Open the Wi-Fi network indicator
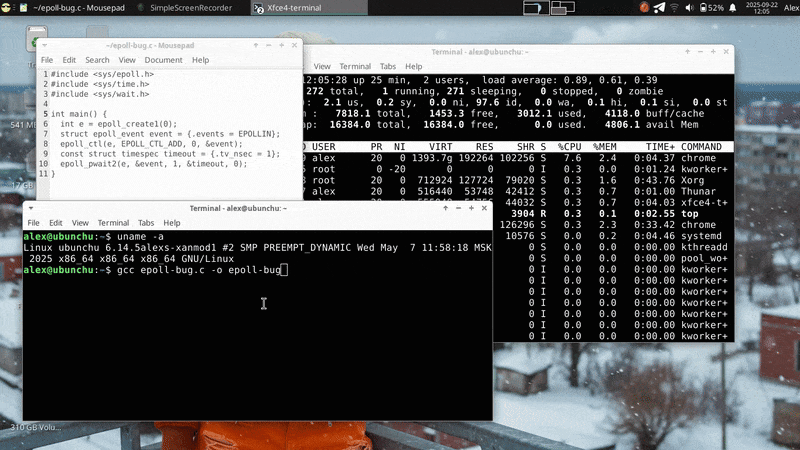 point(674,8)
